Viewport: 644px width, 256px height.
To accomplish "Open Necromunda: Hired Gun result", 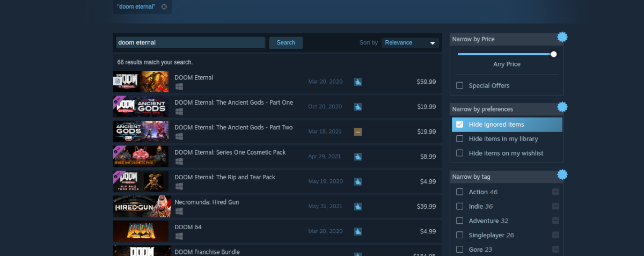I will 207,202.
